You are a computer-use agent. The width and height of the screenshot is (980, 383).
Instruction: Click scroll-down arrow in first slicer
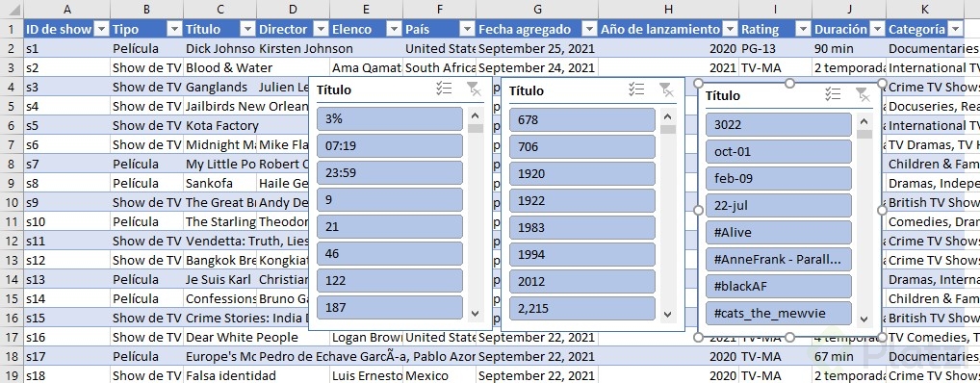click(475, 313)
